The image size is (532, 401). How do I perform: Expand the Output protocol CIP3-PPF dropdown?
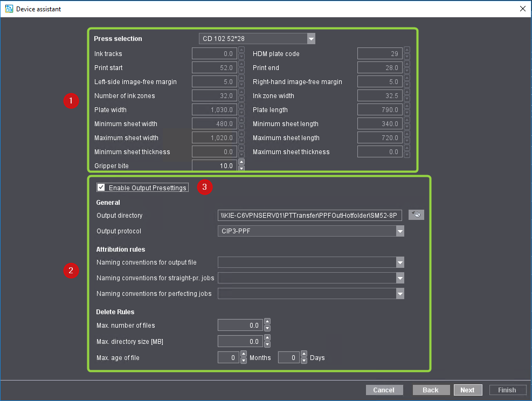tap(399, 231)
